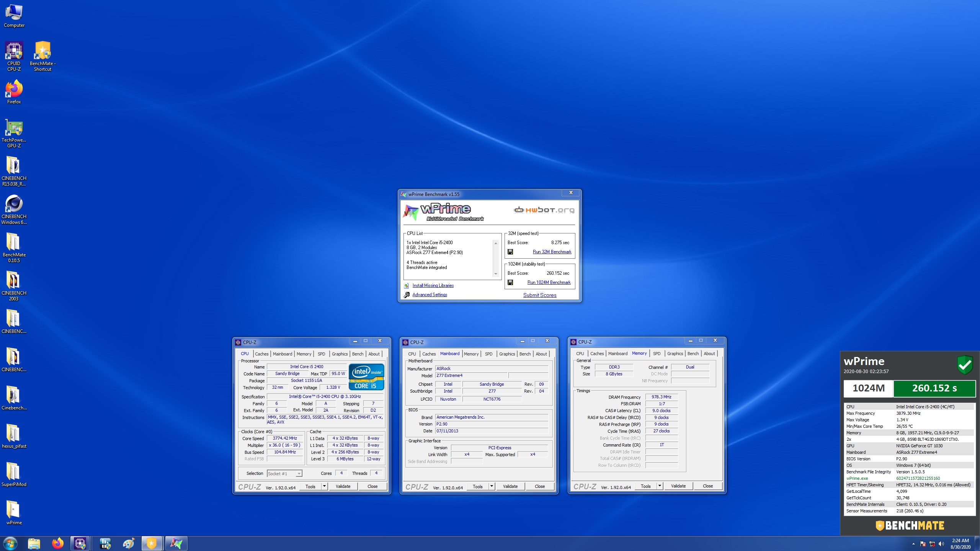Open the Selection Socket #1 dropdown
This screenshot has height=551, width=980.
284,474
